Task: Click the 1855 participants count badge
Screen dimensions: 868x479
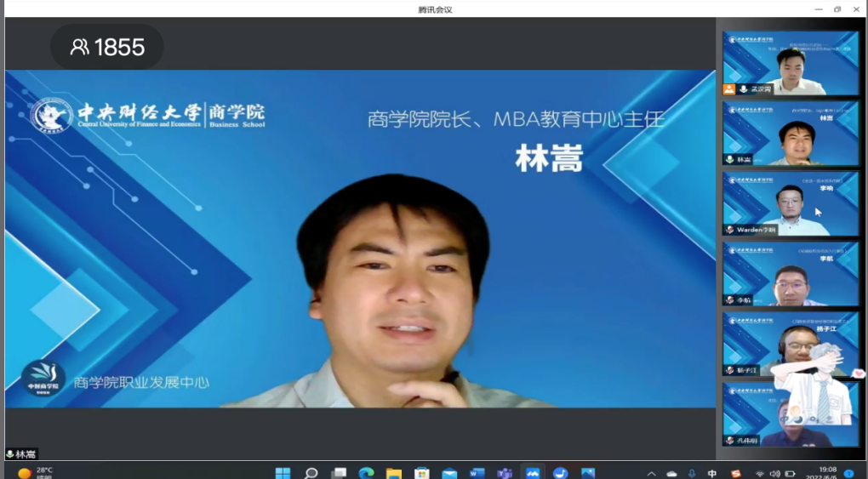Action: (107, 48)
